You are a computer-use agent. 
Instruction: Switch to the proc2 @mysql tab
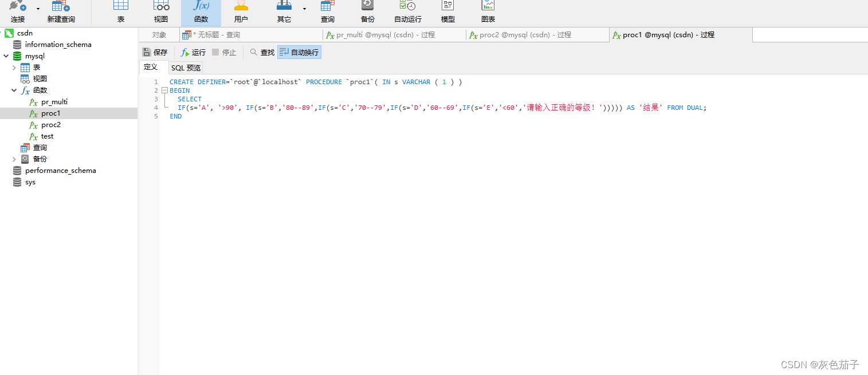pos(537,35)
